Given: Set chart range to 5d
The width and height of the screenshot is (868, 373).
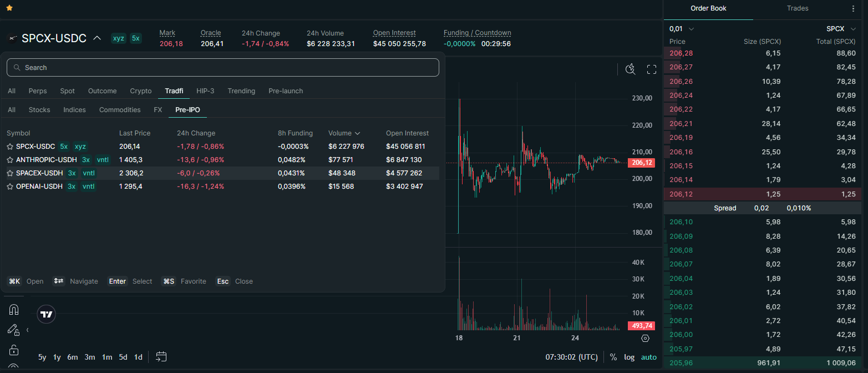Looking at the screenshot, I should [123, 357].
